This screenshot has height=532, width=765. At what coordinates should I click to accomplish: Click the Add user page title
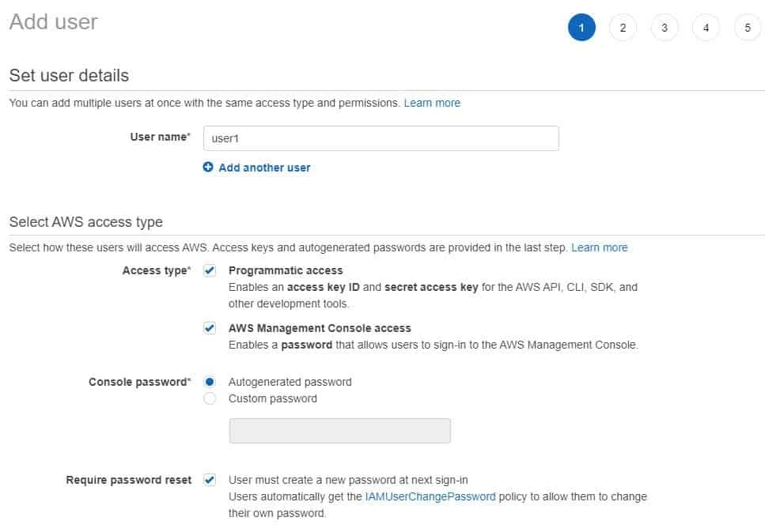[52, 21]
